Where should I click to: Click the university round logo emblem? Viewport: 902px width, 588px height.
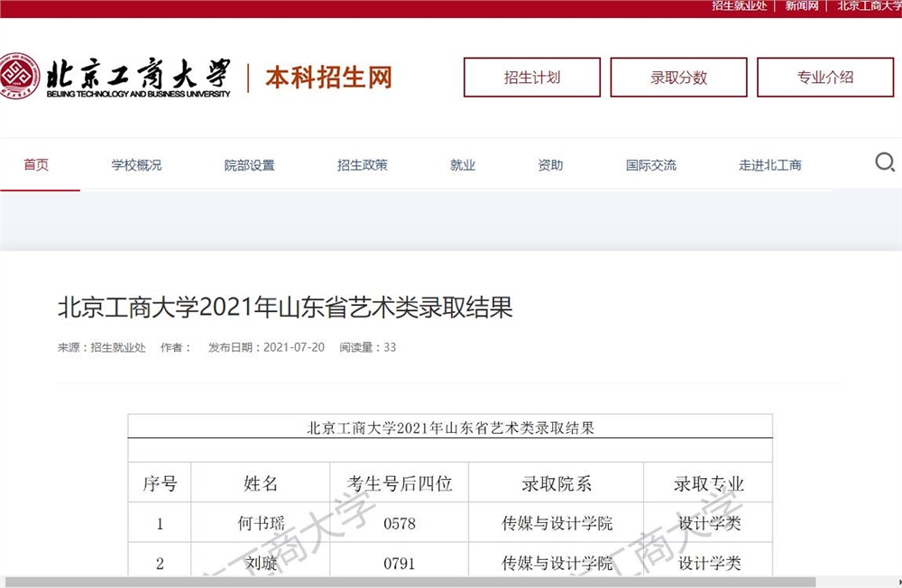tap(18, 76)
